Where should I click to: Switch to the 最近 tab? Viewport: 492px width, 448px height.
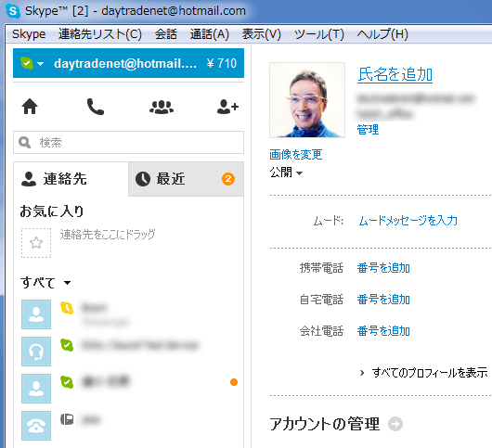coord(186,179)
